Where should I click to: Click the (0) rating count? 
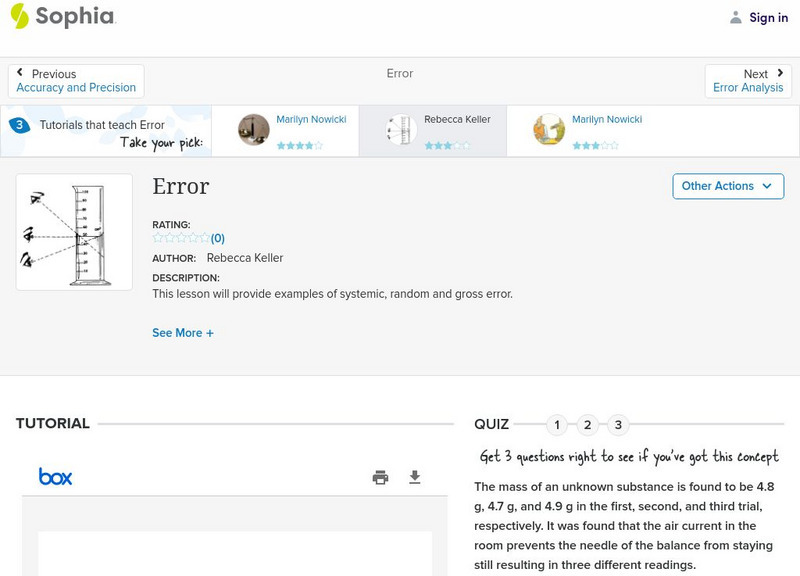pos(217,238)
